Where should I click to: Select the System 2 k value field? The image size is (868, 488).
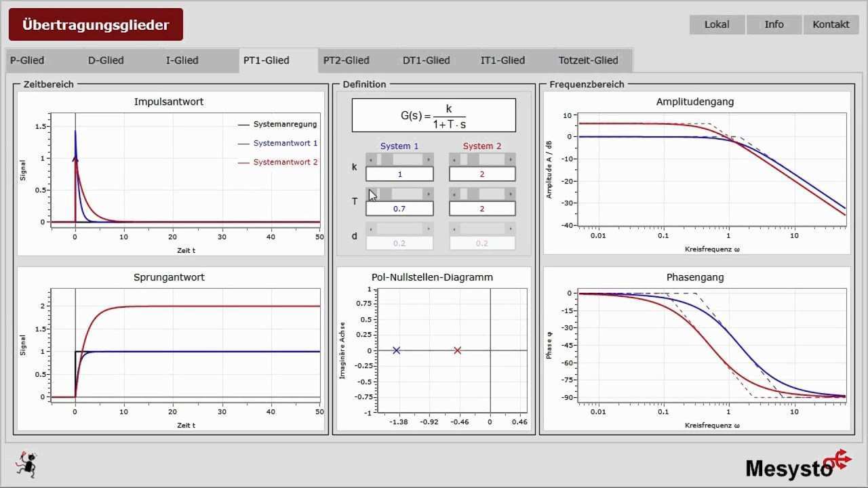click(482, 174)
